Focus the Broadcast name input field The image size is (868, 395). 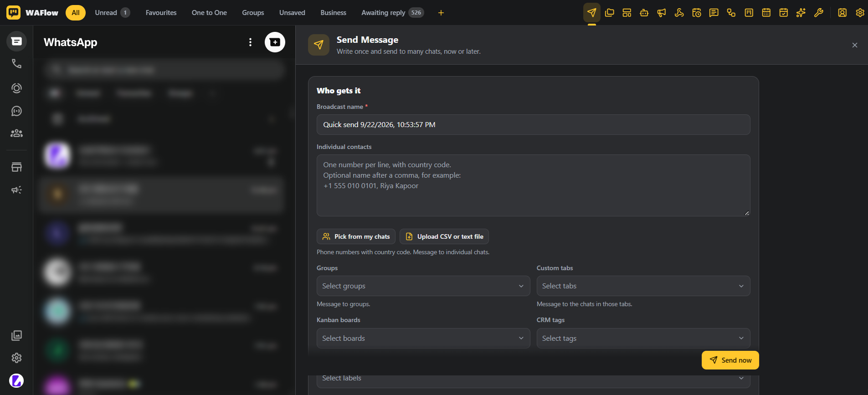pos(534,124)
